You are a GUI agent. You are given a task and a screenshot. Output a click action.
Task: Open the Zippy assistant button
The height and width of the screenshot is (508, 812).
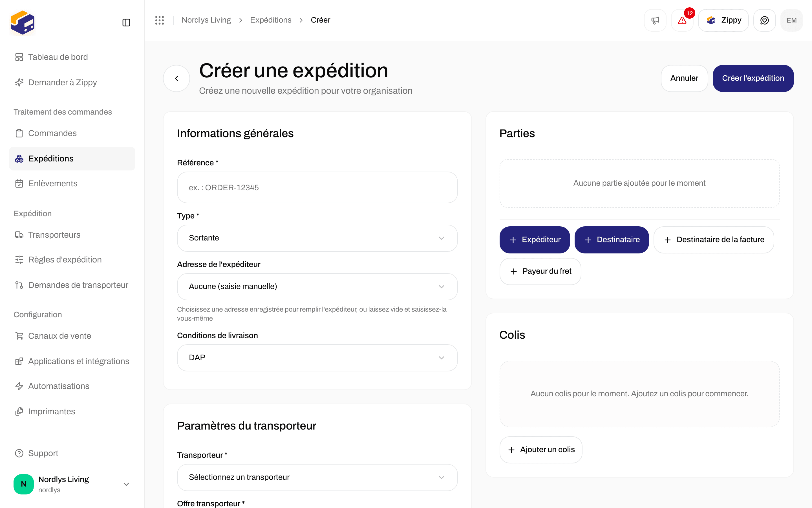tap(723, 20)
